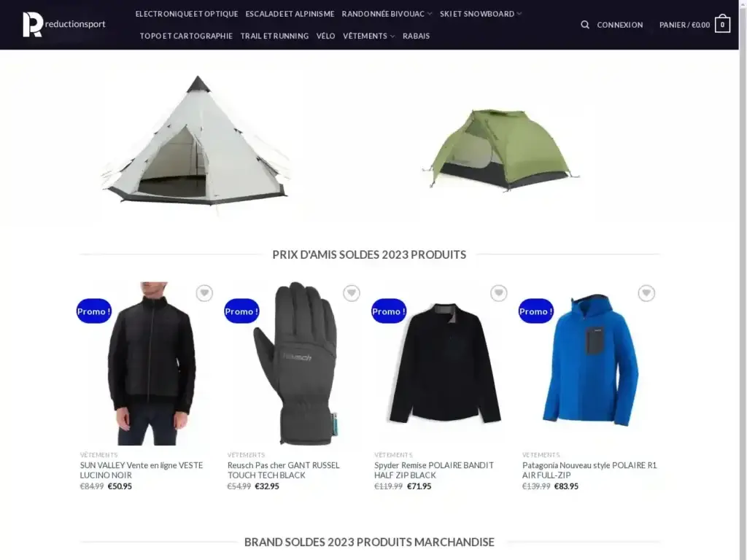Add SUN VALLEY jacket to wishlist

click(x=204, y=293)
